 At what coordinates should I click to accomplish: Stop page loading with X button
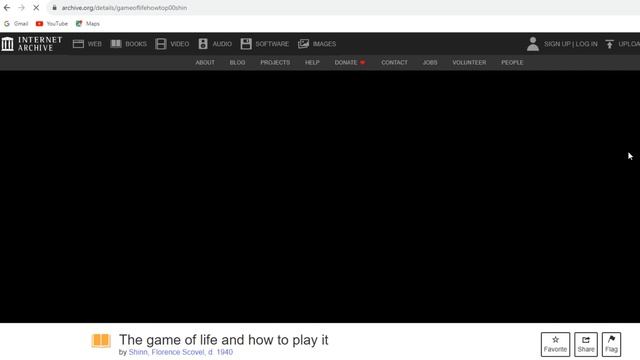point(36,8)
